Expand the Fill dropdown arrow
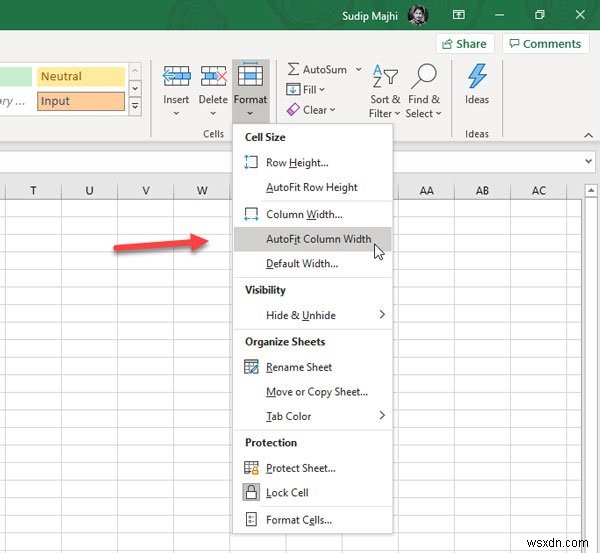 322,90
